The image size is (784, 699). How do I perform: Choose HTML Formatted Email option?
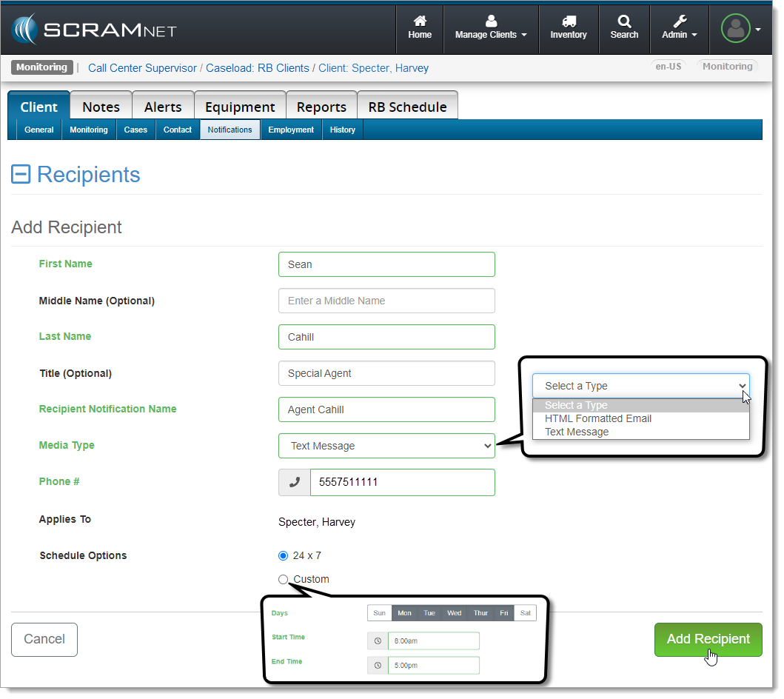pyautogui.click(x=598, y=418)
